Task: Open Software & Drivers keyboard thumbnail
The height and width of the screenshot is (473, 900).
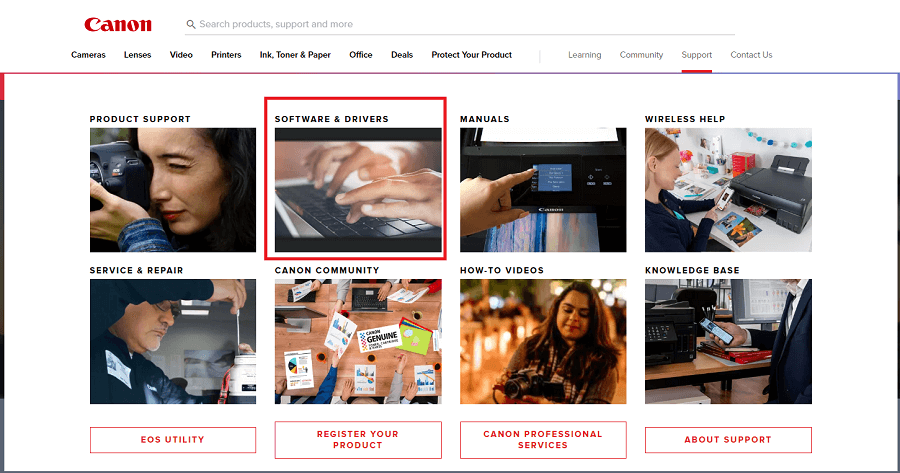Action: click(x=358, y=189)
